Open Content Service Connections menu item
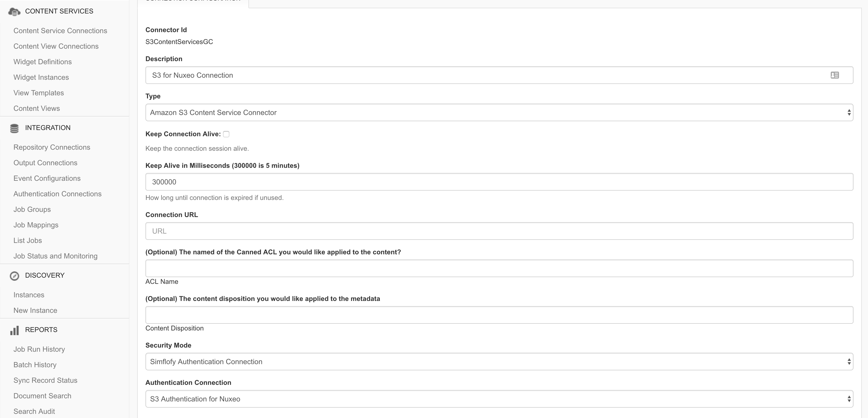 60,31
